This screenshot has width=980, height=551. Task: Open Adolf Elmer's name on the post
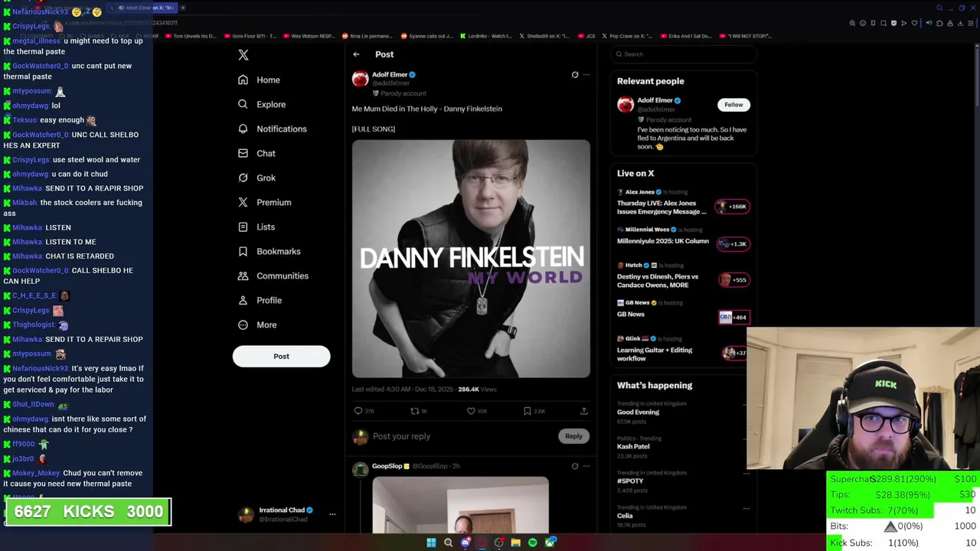(390, 74)
